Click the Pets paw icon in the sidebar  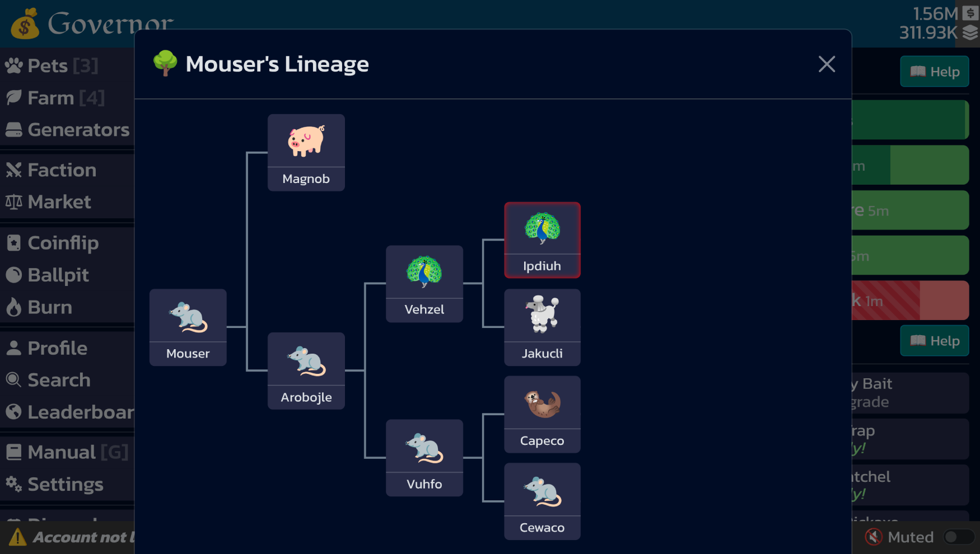(x=13, y=65)
